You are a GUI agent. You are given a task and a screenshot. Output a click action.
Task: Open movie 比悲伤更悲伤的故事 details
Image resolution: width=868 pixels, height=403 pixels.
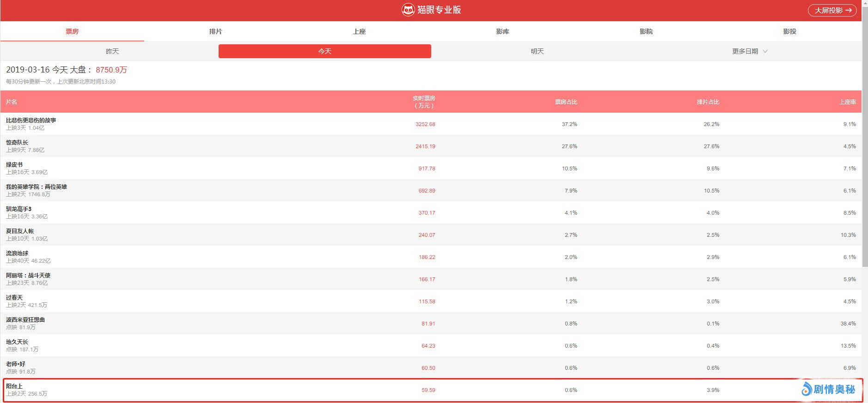(x=31, y=120)
